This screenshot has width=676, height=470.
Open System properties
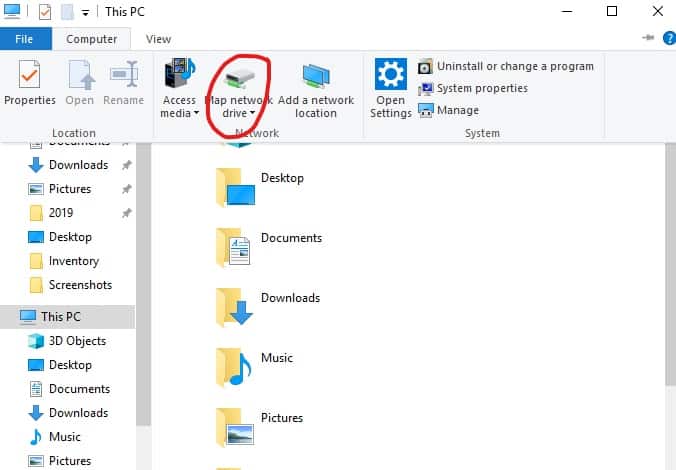point(473,88)
